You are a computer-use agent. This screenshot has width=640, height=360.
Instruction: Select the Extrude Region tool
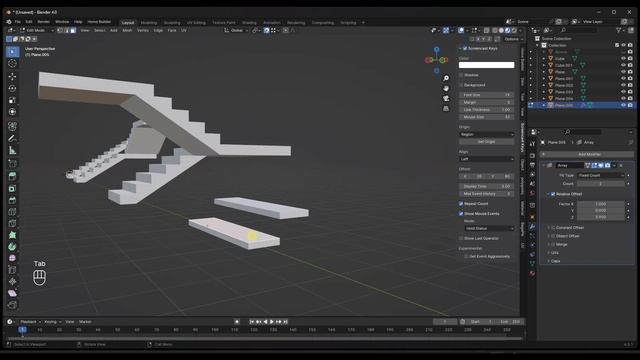tap(12, 176)
